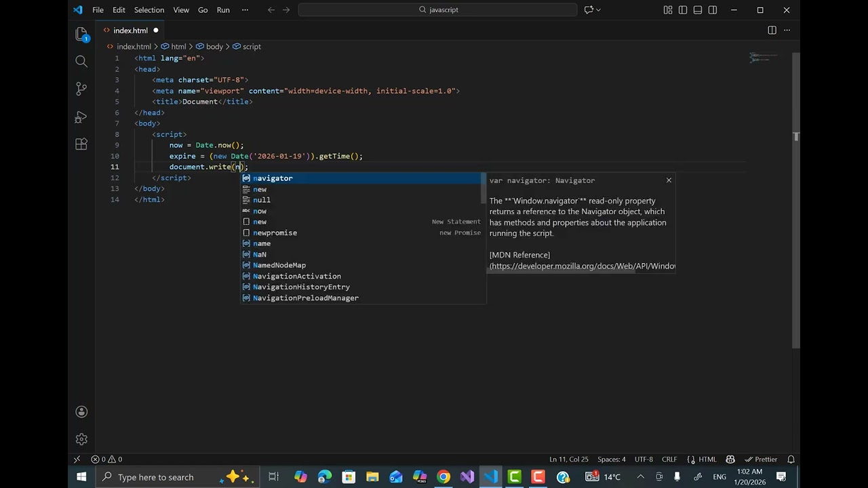Open the Source Control view
The width and height of the screenshot is (868, 488).
(x=81, y=89)
